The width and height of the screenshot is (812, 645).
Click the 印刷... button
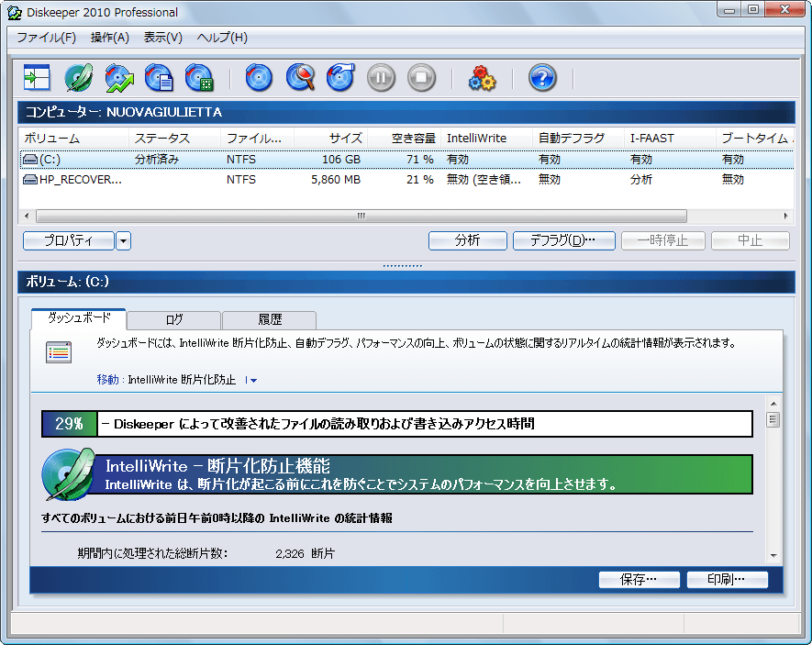click(727, 580)
